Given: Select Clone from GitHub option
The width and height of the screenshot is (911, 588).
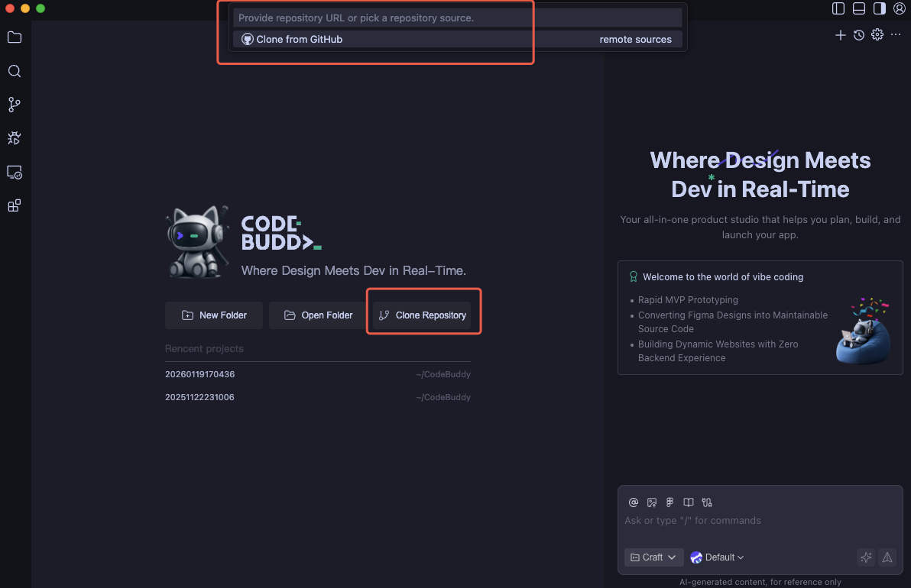Looking at the screenshot, I should click(x=300, y=39).
